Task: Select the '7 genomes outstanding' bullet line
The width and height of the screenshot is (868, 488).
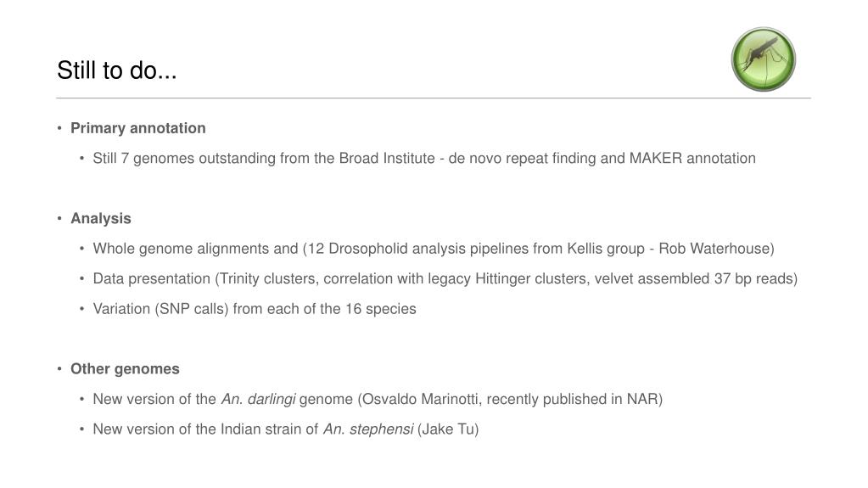Action: point(424,159)
